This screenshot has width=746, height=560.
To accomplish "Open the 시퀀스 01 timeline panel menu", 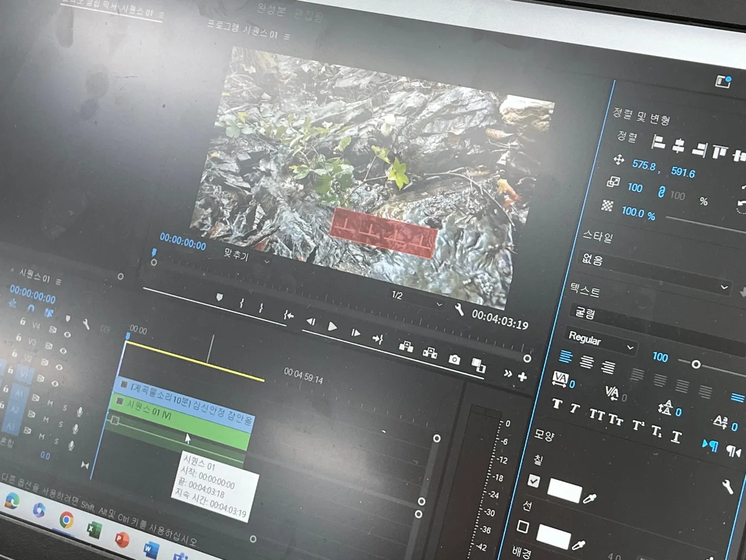I will [59, 281].
